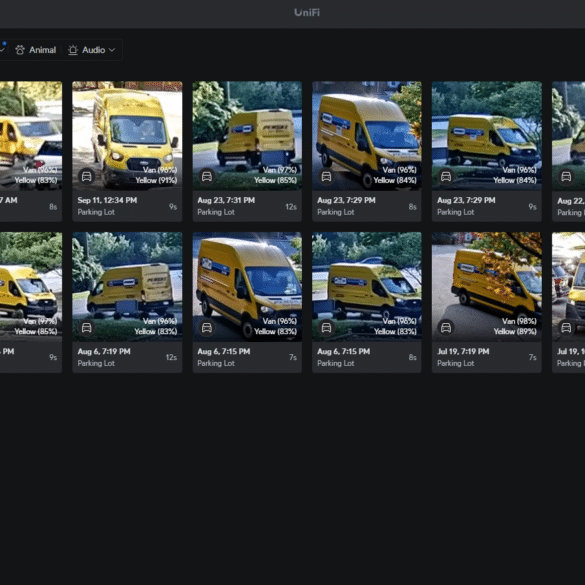
Task: Click vehicle icon on Aug 6, 7:19 PM card
Action: [x=87, y=328]
